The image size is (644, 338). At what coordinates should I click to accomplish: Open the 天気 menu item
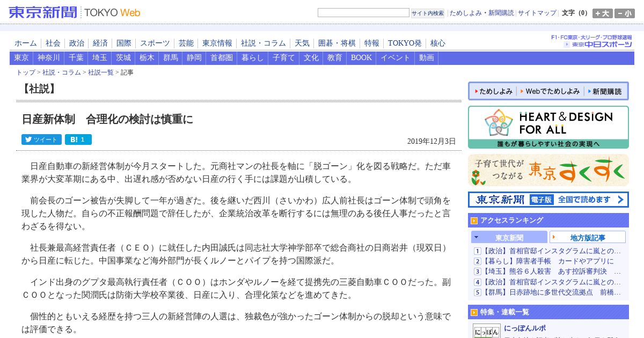pyautogui.click(x=302, y=43)
